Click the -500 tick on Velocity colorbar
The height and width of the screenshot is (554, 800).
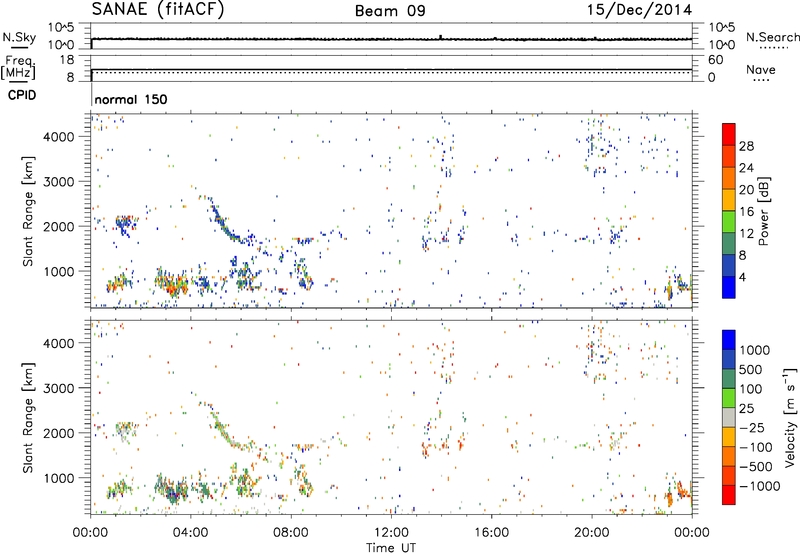[756, 466]
